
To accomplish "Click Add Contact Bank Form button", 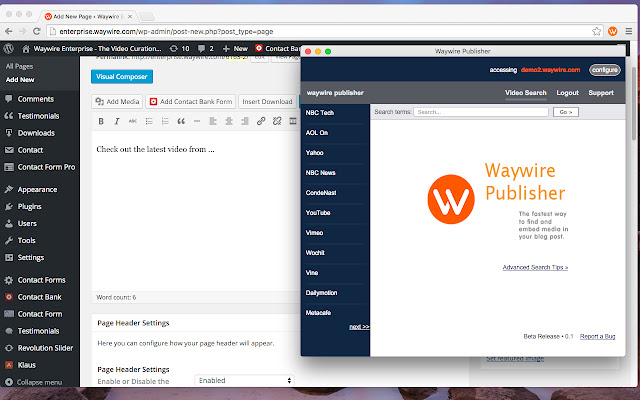I will tap(191, 102).
